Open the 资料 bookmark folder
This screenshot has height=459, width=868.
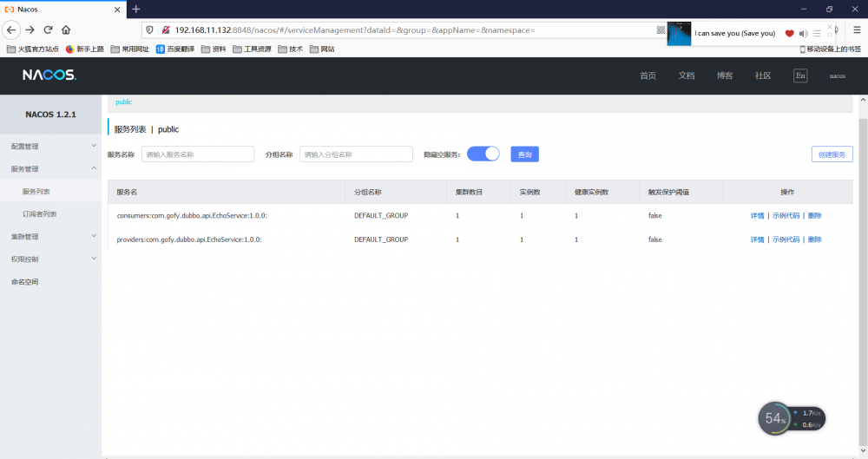[x=214, y=49]
